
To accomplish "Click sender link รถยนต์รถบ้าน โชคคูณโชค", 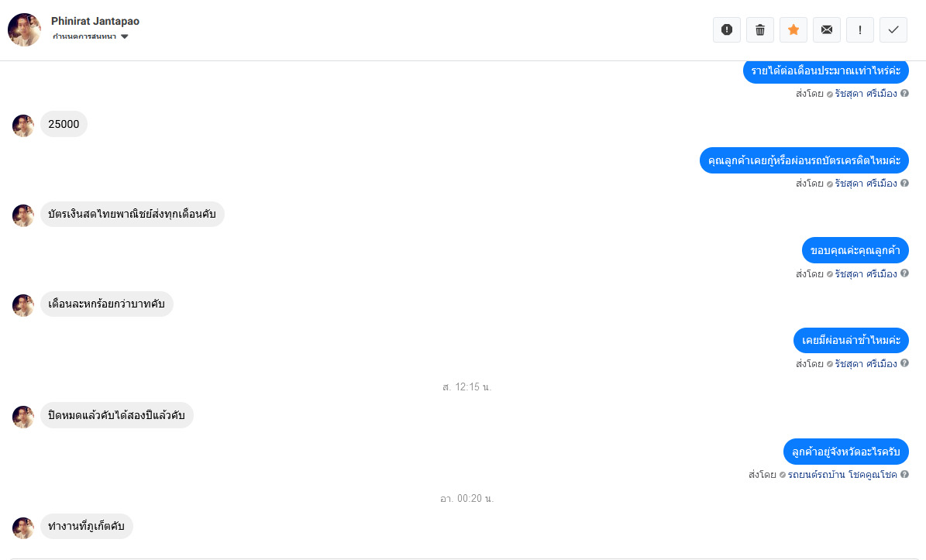I will 842,475.
